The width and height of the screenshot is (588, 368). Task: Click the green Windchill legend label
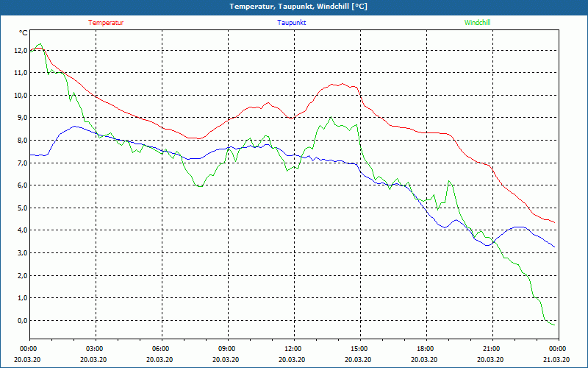click(477, 23)
